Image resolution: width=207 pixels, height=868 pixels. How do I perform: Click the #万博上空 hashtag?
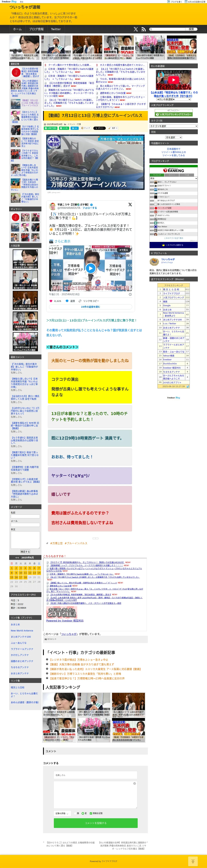pos(56,543)
